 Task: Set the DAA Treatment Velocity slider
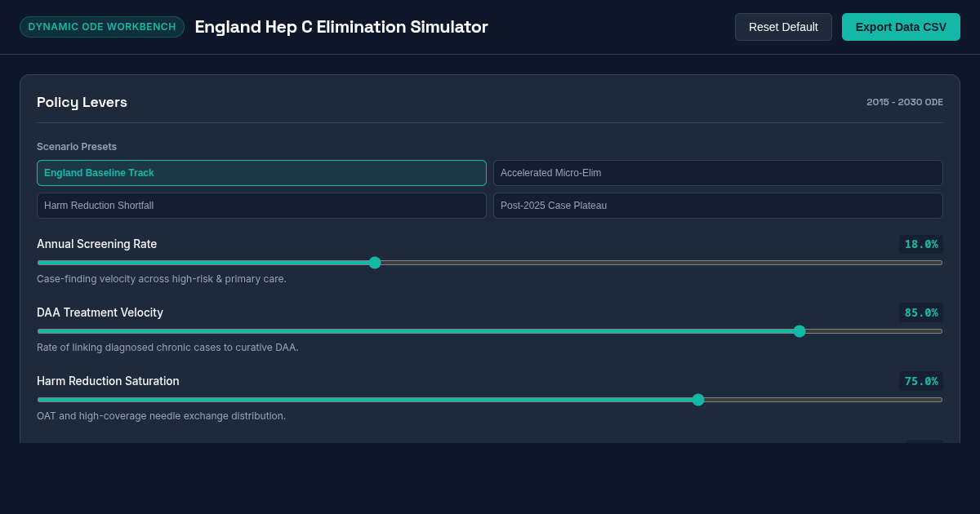[x=490, y=331]
